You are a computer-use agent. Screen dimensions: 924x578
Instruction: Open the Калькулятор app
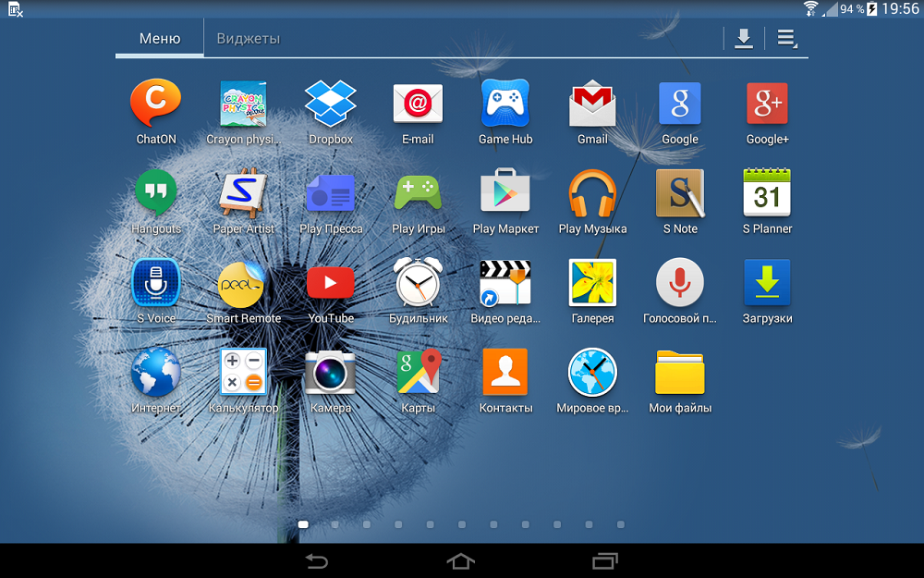pos(243,372)
